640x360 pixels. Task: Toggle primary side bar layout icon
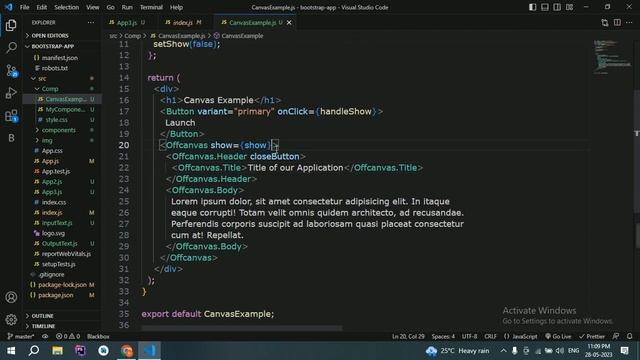532,7
